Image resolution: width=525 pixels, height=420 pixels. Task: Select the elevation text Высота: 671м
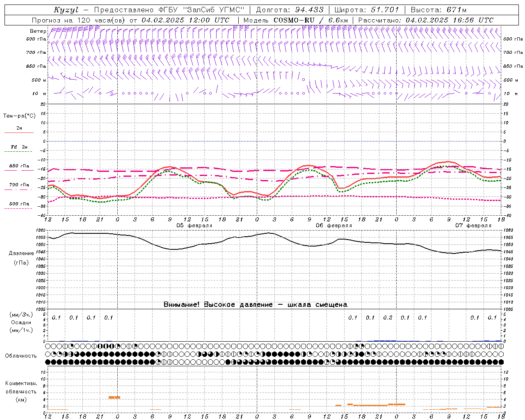(x=438, y=10)
